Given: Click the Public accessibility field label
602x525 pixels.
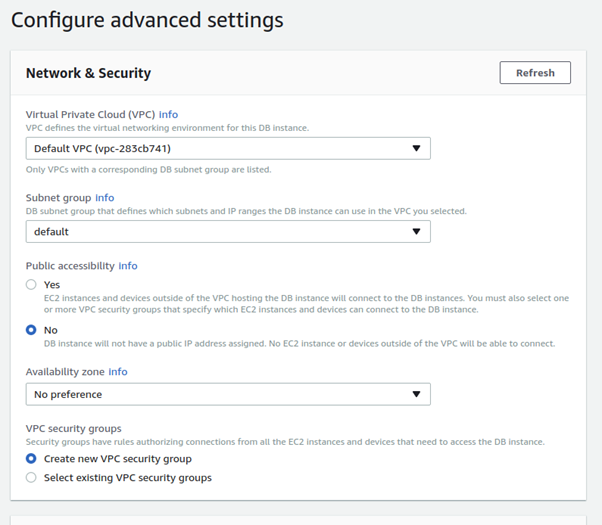Looking at the screenshot, I should (70, 266).
